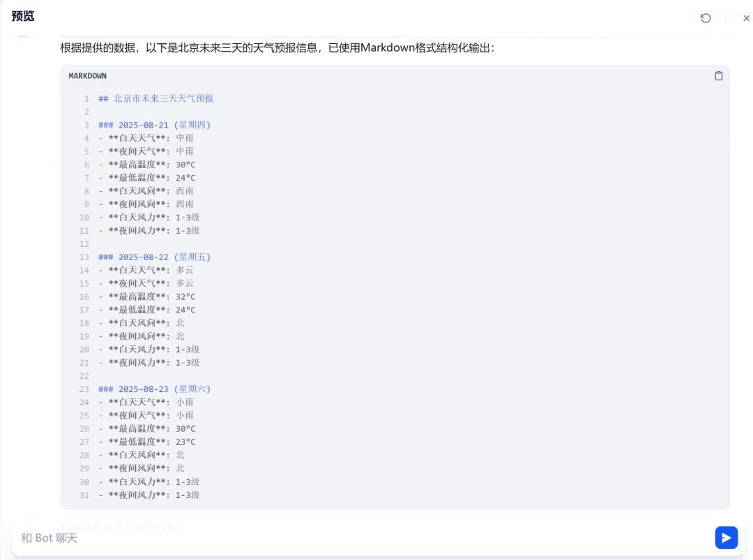Viewport: 753px width, 560px height.
Task: Click line 18 '白天风向: 北'
Action: click(x=142, y=323)
